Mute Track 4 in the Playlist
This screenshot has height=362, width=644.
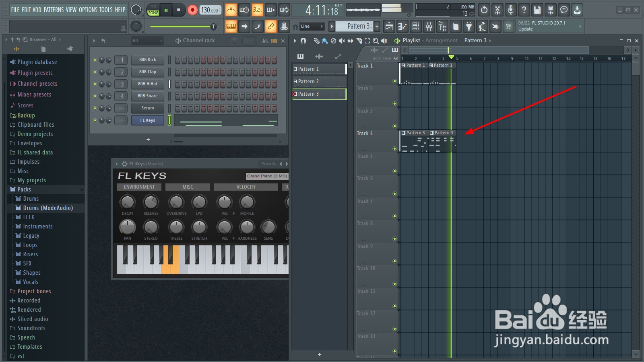[394, 149]
